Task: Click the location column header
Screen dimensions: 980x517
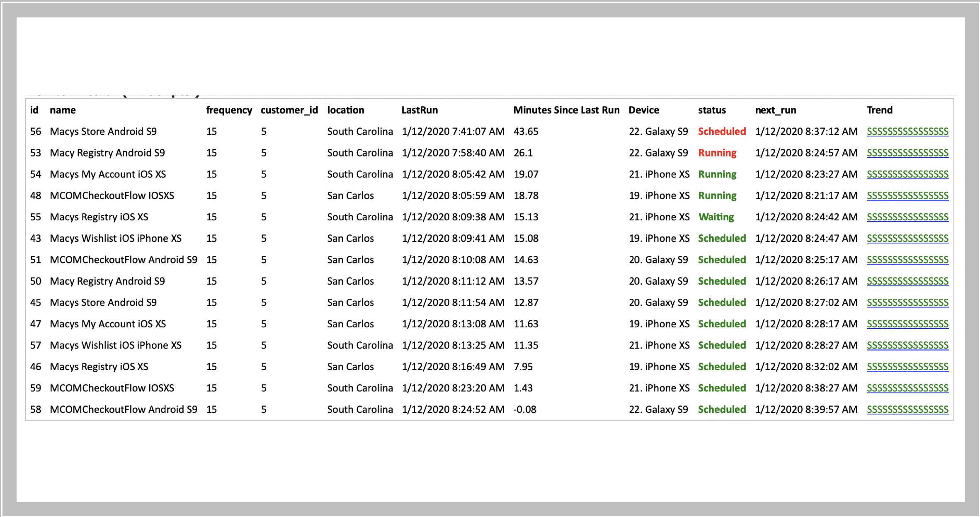Action: [346, 110]
